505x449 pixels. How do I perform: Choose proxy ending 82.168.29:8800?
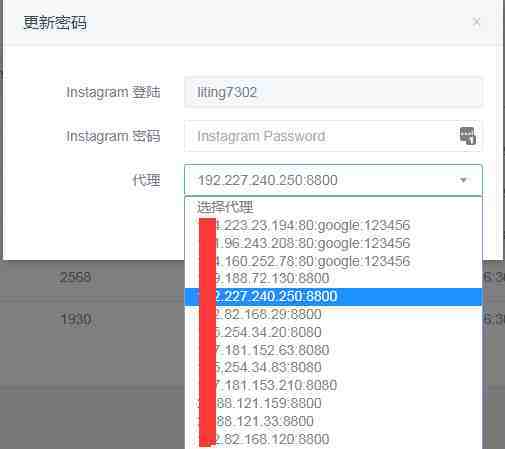click(333, 314)
